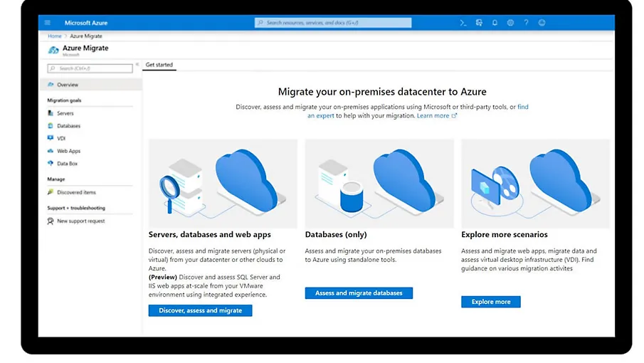
Task: Open the Learn more link
Action: pos(437,116)
